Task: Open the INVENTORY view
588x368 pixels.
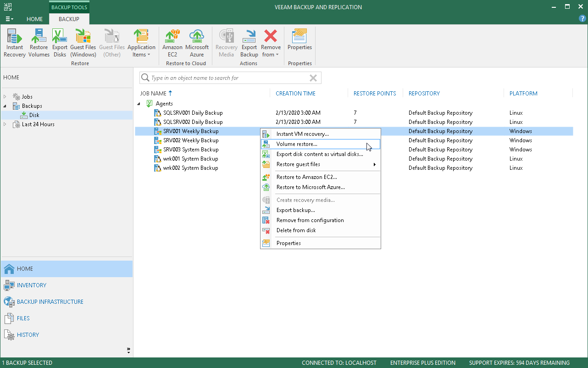Action: 67,285
